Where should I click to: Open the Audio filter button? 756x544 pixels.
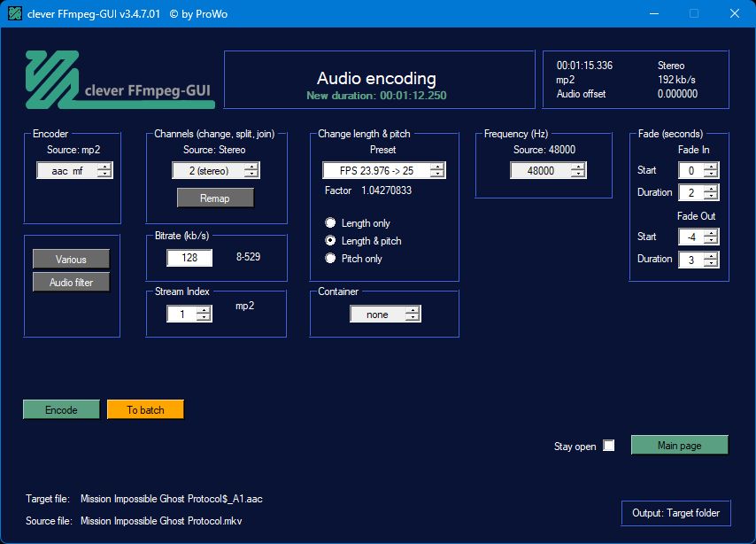click(72, 283)
